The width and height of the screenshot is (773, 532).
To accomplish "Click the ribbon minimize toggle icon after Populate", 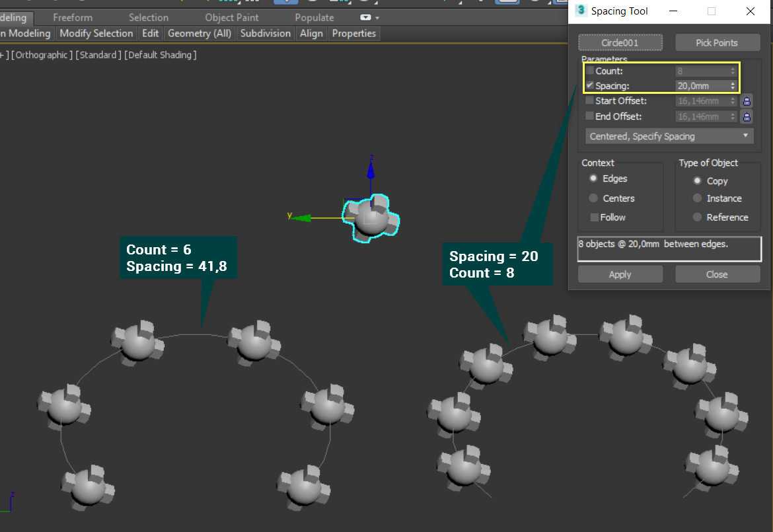I will coord(369,18).
